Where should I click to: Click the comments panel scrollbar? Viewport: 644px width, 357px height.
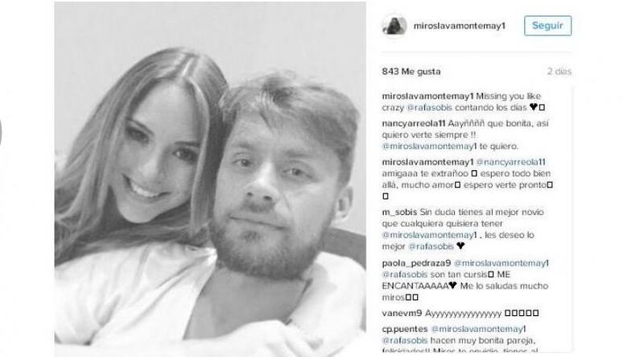572,219
